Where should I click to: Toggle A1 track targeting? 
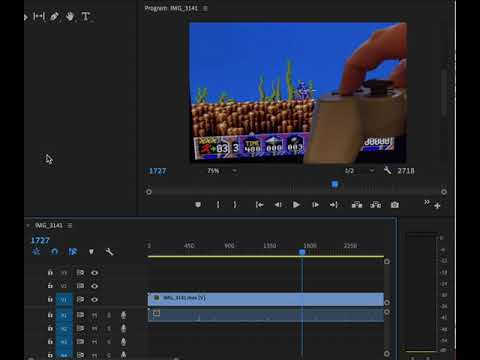click(64, 315)
